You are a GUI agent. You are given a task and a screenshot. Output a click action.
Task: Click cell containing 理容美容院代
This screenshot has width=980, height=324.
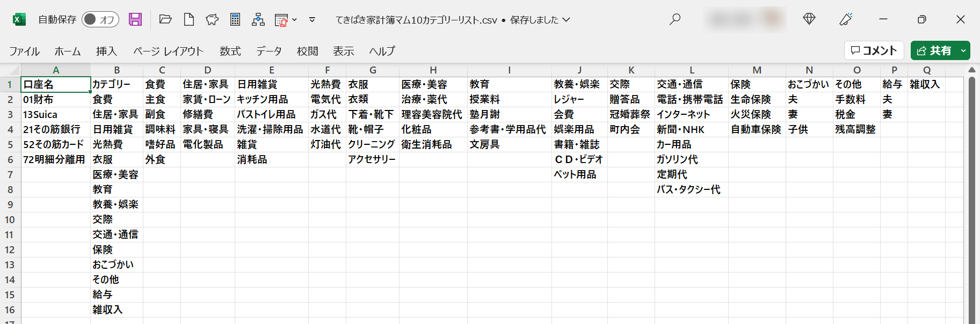(433, 115)
